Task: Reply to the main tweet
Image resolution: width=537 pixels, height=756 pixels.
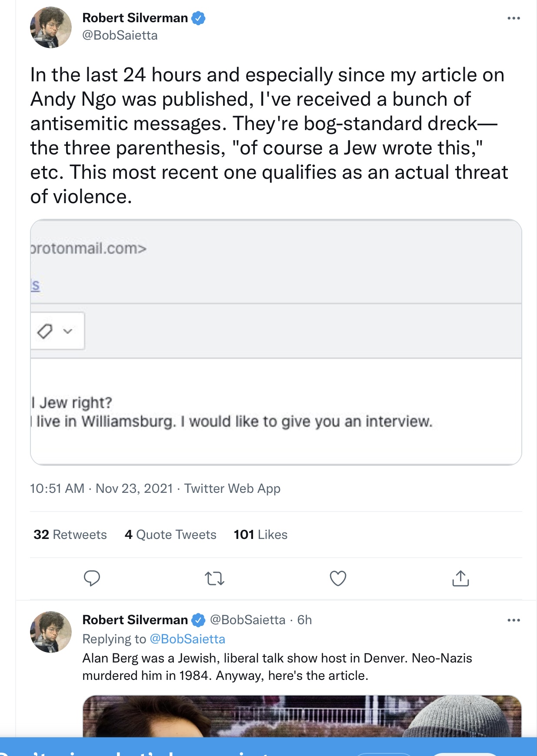Action: tap(92, 579)
